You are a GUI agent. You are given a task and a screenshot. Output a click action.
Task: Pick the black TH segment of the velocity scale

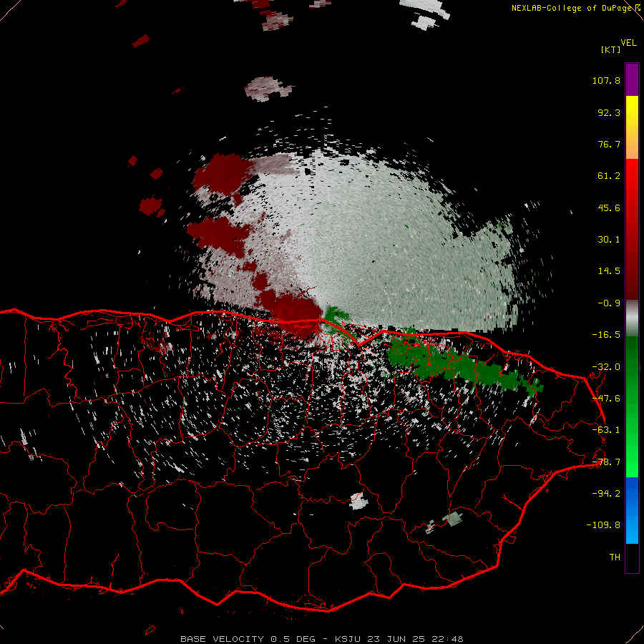632,557
